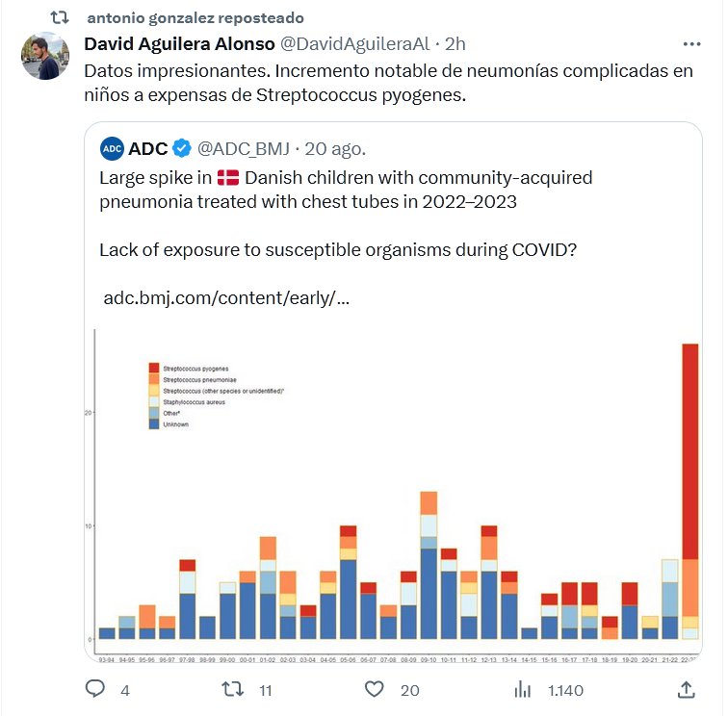The height and width of the screenshot is (716, 728).
Task: Open @ADC_BMJ handle in quoted tweet
Action: click(x=245, y=148)
